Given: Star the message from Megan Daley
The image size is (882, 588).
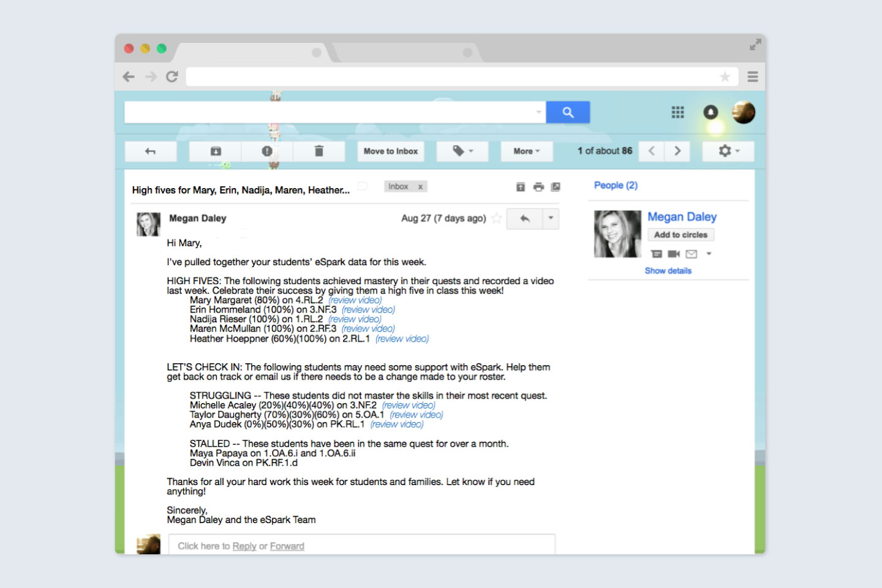Looking at the screenshot, I should pyautogui.click(x=497, y=219).
